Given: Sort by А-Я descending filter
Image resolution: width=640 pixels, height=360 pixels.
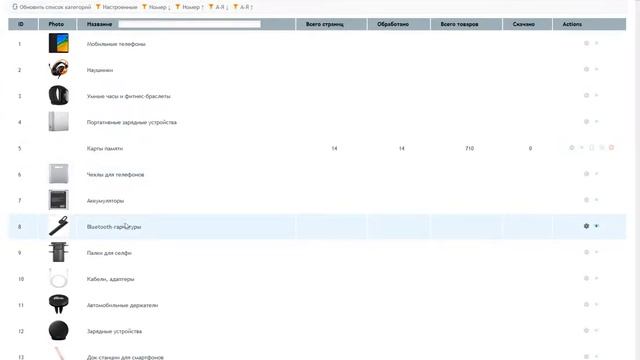Looking at the screenshot, I should tap(218, 7).
